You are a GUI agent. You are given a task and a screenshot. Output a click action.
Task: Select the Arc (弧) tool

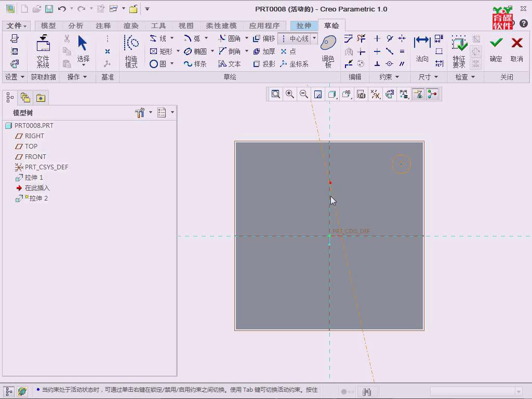point(192,38)
